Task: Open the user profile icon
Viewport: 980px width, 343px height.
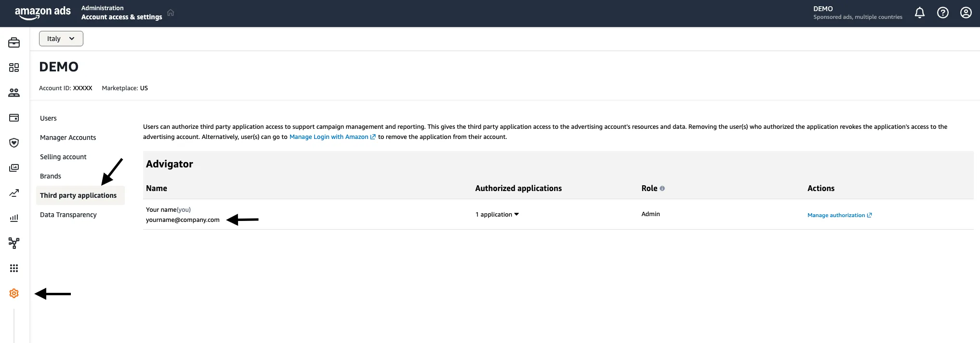Action: pyautogui.click(x=966, y=13)
